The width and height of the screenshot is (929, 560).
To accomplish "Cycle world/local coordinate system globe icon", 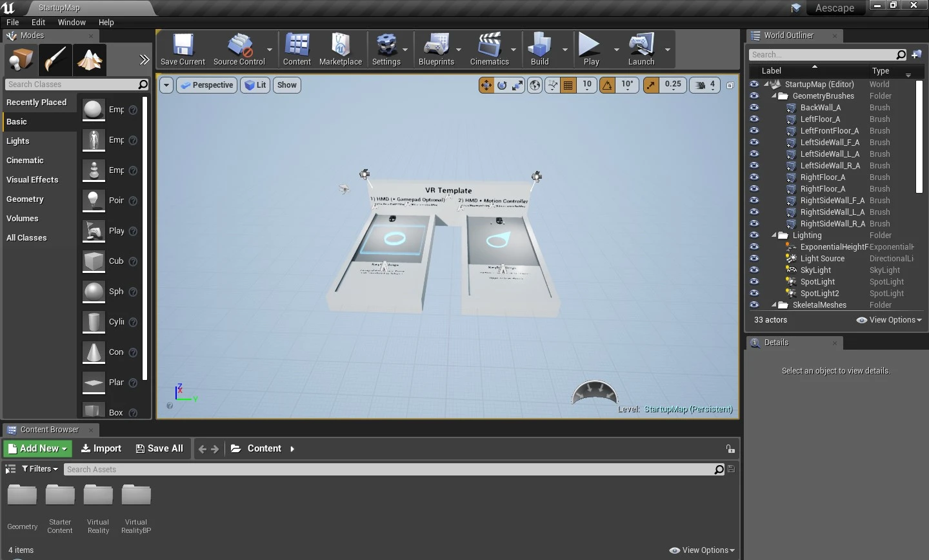I will click(x=535, y=85).
